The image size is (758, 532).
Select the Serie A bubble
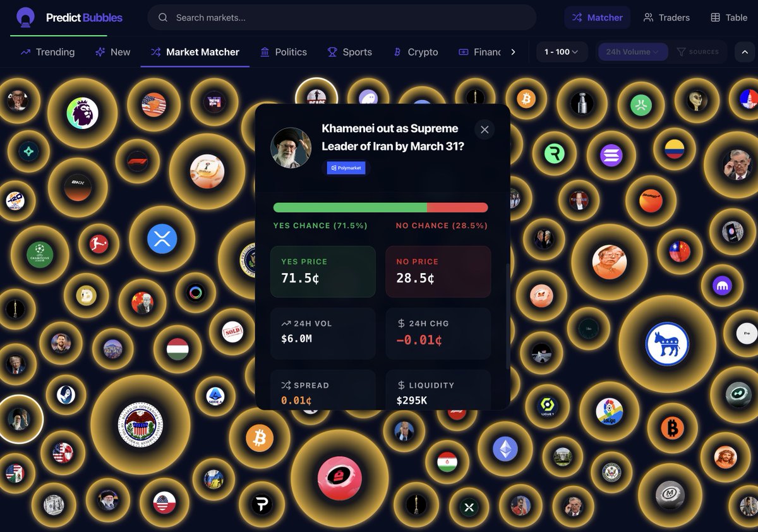(215, 396)
